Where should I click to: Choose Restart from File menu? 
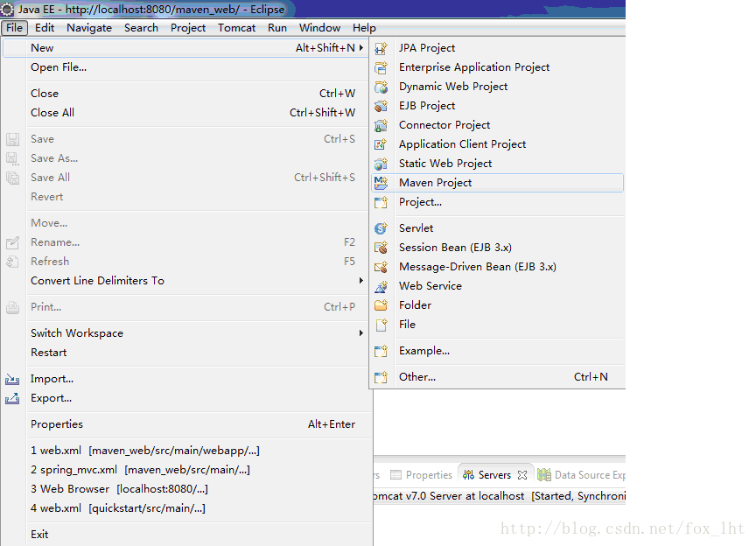(x=49, y=353)
